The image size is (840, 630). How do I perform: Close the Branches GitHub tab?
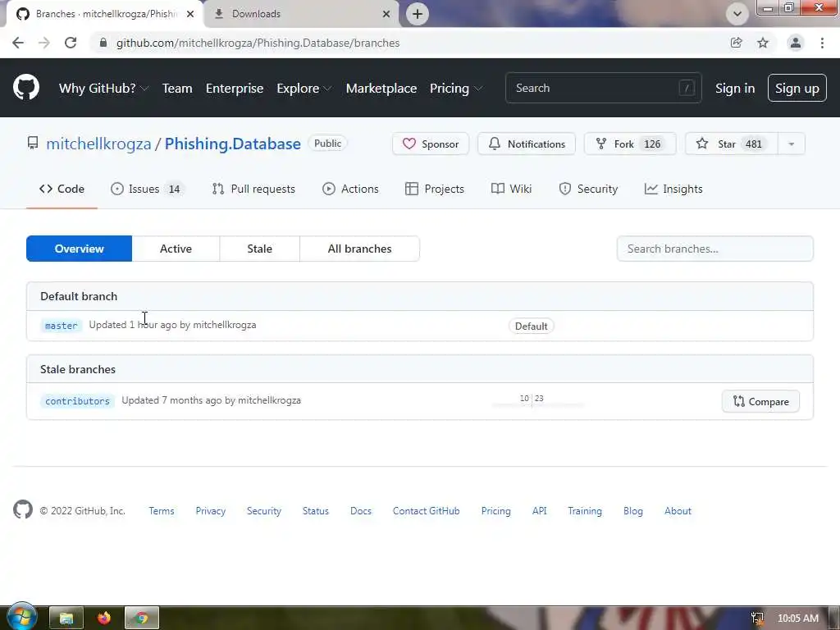(190, 14)
